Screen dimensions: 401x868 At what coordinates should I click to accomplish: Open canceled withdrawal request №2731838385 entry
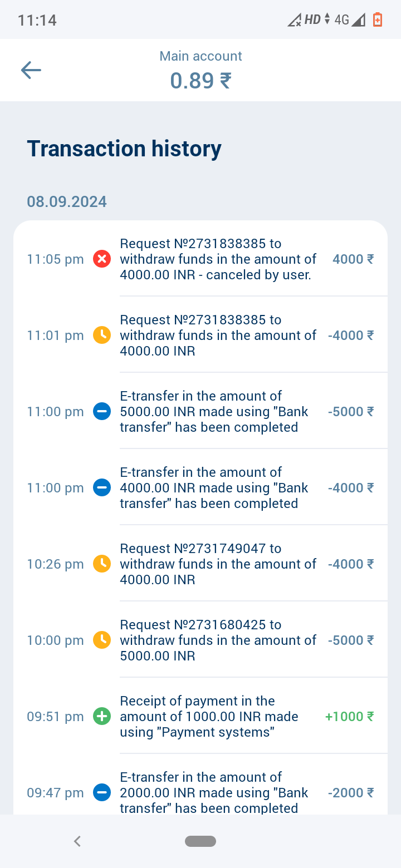tap(217, 259)
